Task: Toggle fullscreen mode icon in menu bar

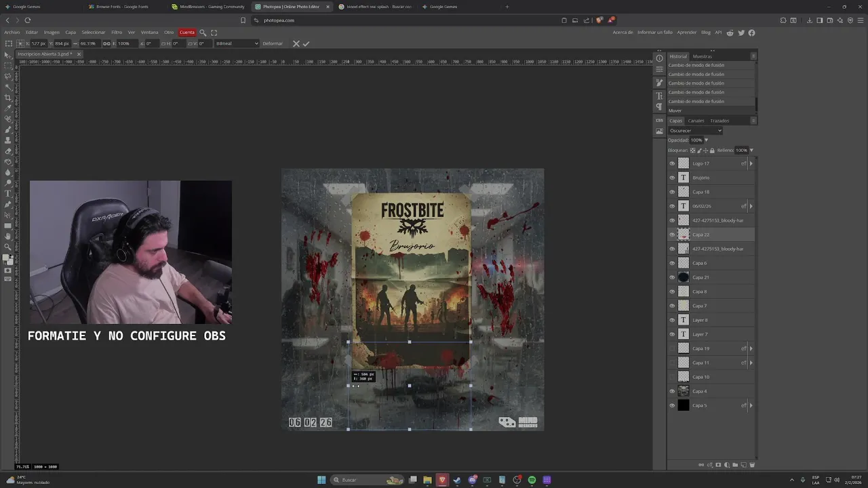Action: pos(214,33)
